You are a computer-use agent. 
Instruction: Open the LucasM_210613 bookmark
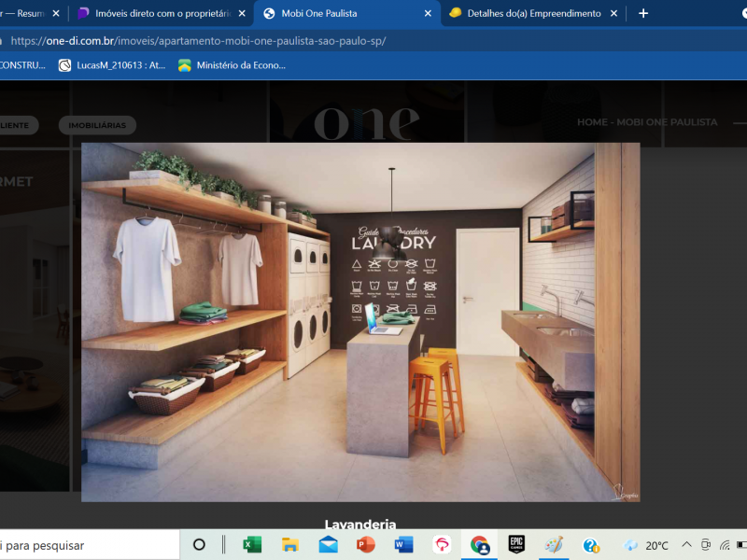point(112,65)
